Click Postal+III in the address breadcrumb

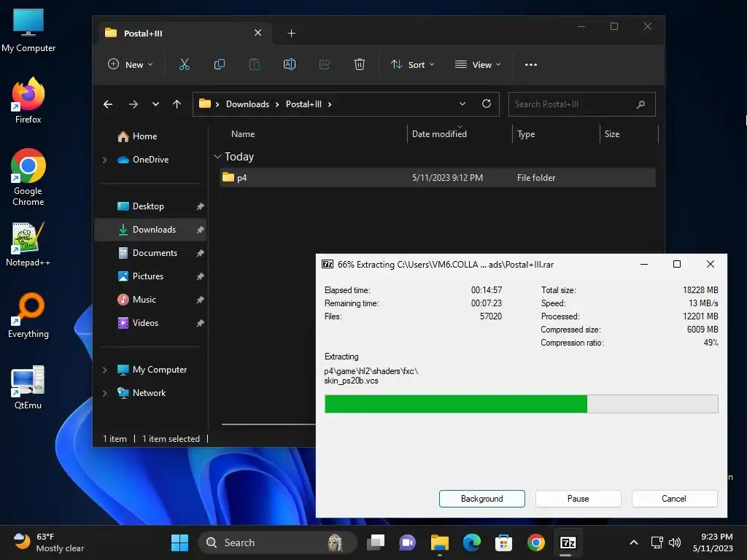tap(303, 104)
